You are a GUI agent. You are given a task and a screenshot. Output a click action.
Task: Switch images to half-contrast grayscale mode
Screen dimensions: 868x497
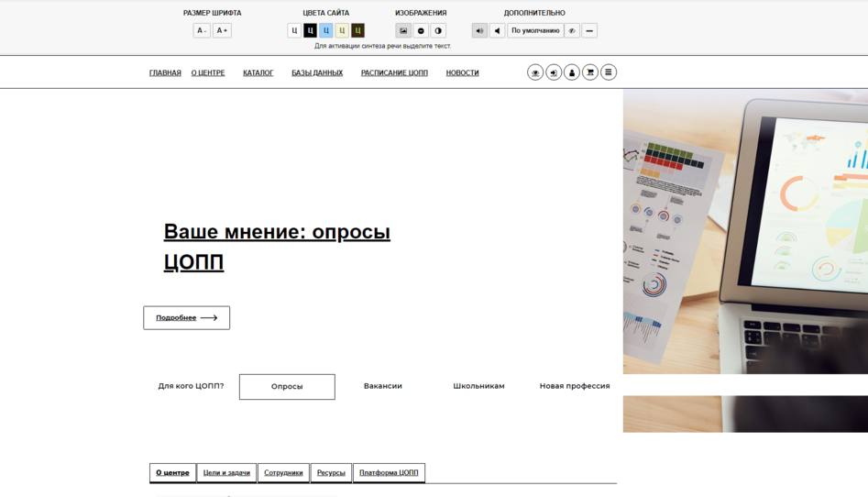[x=438, y=30]
